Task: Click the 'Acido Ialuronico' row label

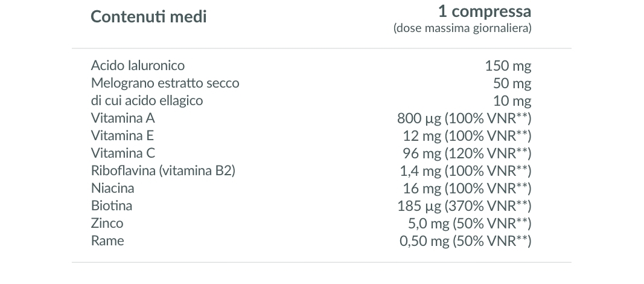Action: 138,65
